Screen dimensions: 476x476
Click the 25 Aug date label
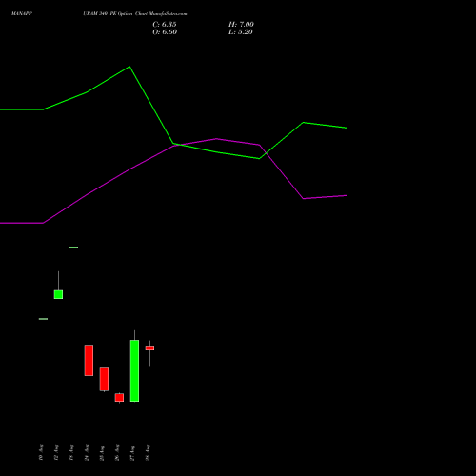pyautogui.click(x=102, y=453)
